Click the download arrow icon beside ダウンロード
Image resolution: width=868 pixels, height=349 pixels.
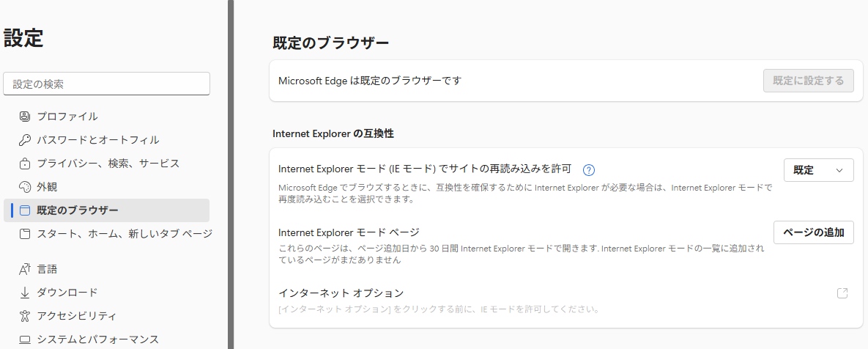tap(25, 293)
